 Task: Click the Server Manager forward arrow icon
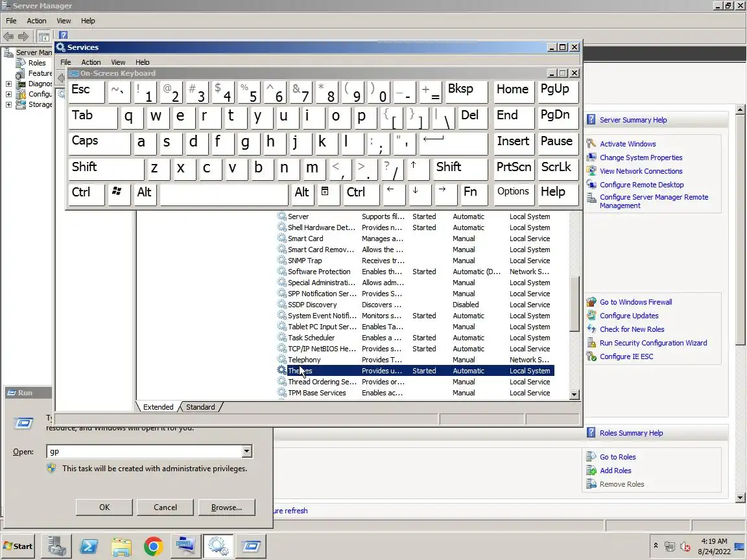pyautogui.click(x=23, y=36)
